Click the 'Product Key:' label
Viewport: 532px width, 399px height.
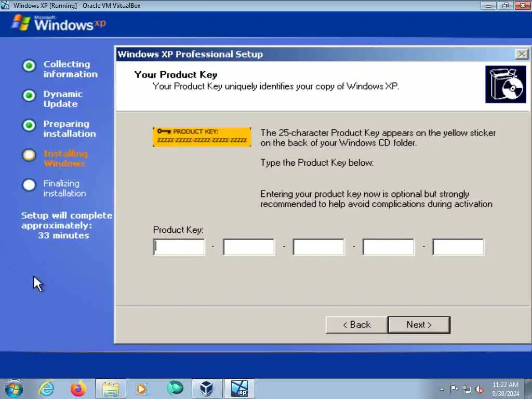click(178, 230)
